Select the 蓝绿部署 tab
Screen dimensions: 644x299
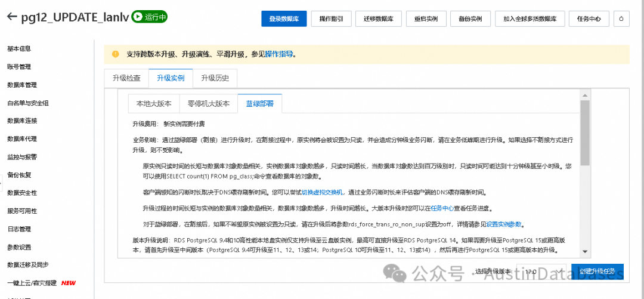click(x=259, y=104)
